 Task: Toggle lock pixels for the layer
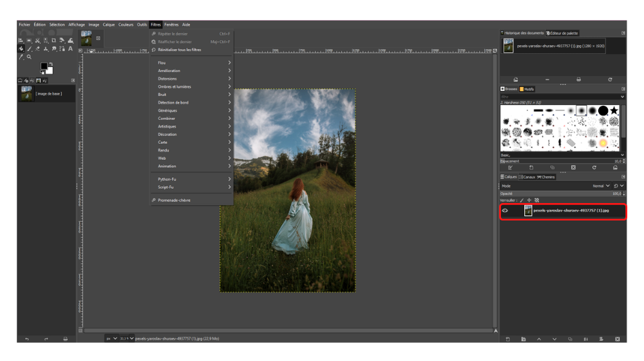click(x=522, y=200)
